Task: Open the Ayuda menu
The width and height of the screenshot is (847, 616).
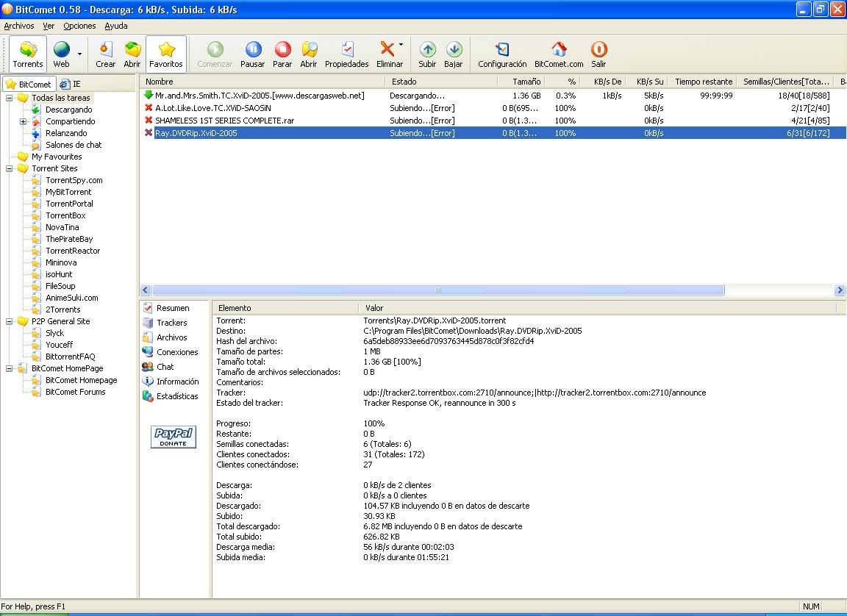Action: click(x=116, y=26)
